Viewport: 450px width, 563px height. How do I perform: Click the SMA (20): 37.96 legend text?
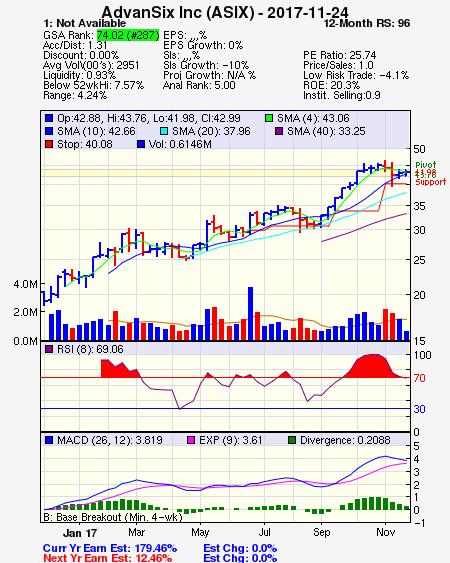(x=211, y=131)
